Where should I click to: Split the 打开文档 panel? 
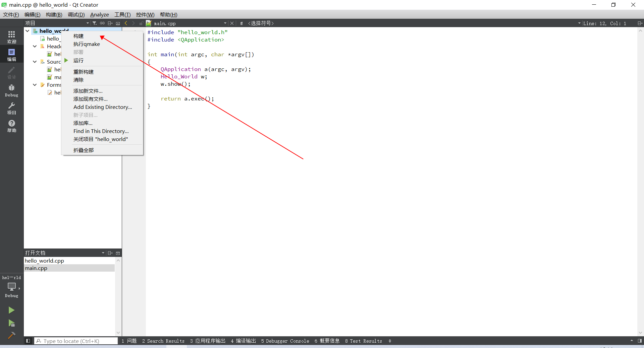coord(110,253)
